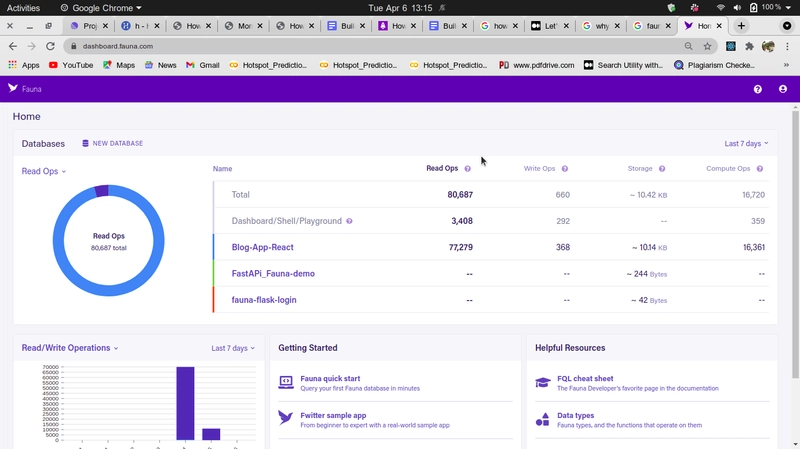This screenshot has height=449, width=800.
Task: Click the Compute Ops column help icon
Action: (x=760, y=169)
